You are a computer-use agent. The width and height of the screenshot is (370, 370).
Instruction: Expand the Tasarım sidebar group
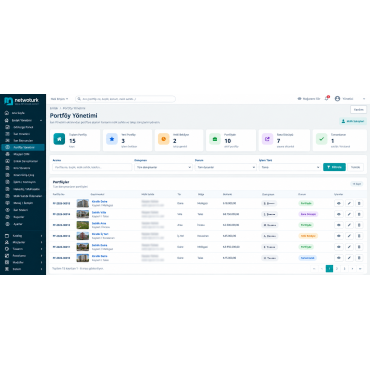(x=23, y=249)
